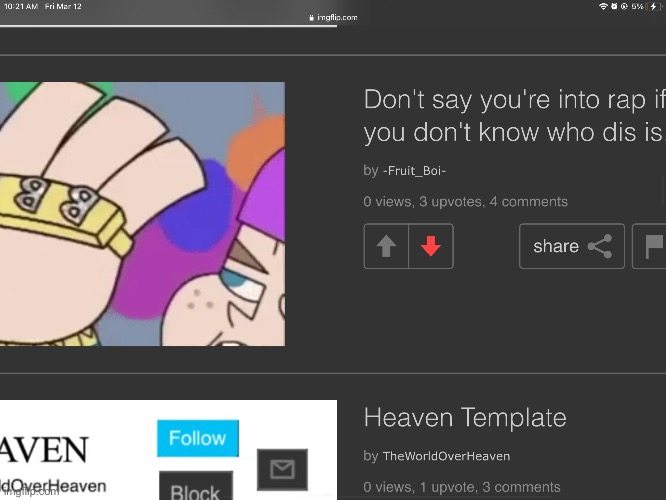This screenshot has width=666, height=500.
Task: Open the cartoon character meme thumbnail
Action: 142,214
